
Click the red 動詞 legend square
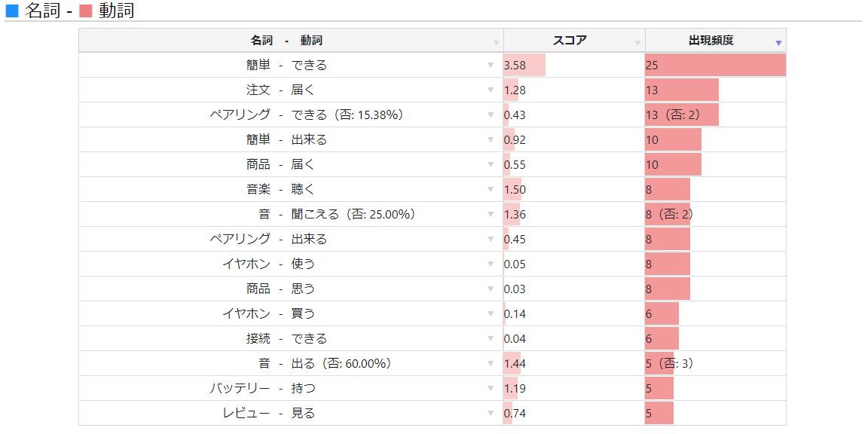point(85,11)
